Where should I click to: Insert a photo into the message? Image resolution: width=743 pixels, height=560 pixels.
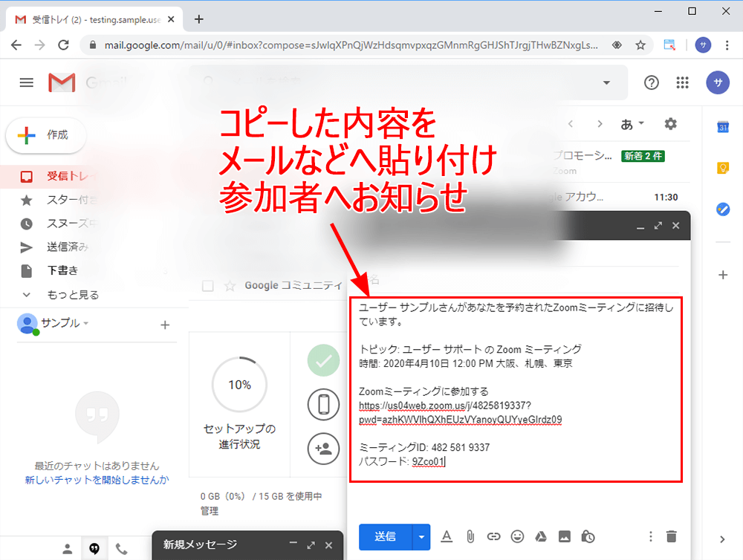565,536
